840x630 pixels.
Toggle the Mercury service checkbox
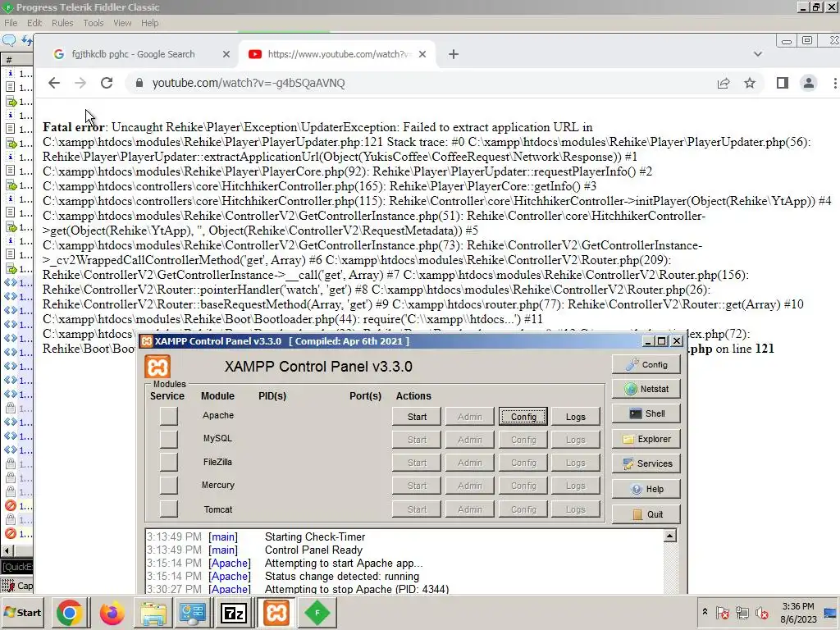point(168,485)
